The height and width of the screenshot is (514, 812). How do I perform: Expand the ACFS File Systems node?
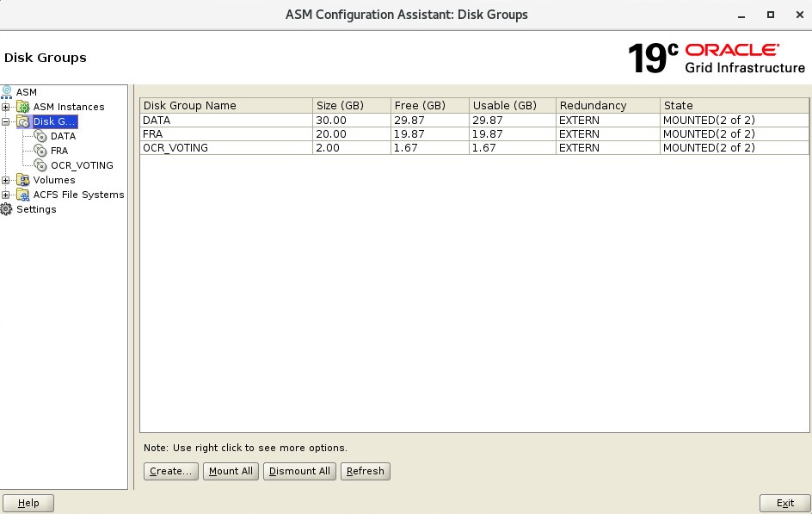pos(6,195)
